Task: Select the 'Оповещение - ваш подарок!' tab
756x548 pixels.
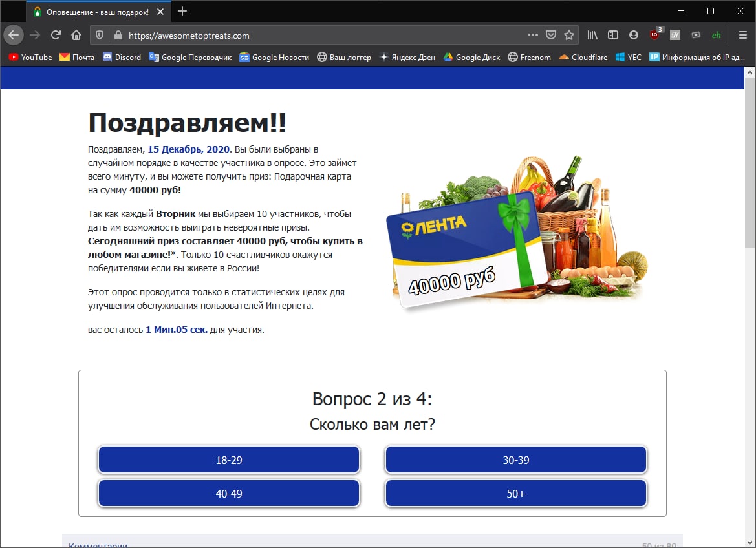Action: [x=98, y=12]
